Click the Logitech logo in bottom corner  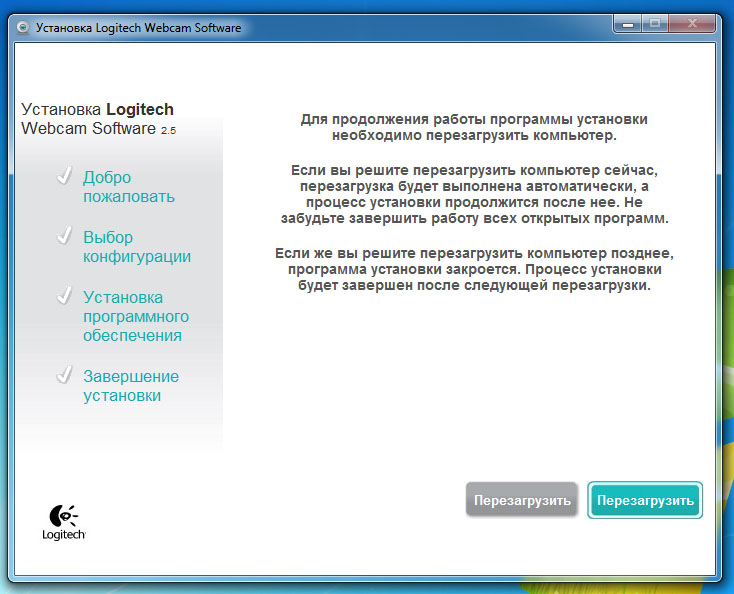pyautogui.click(x=63, y=522)
